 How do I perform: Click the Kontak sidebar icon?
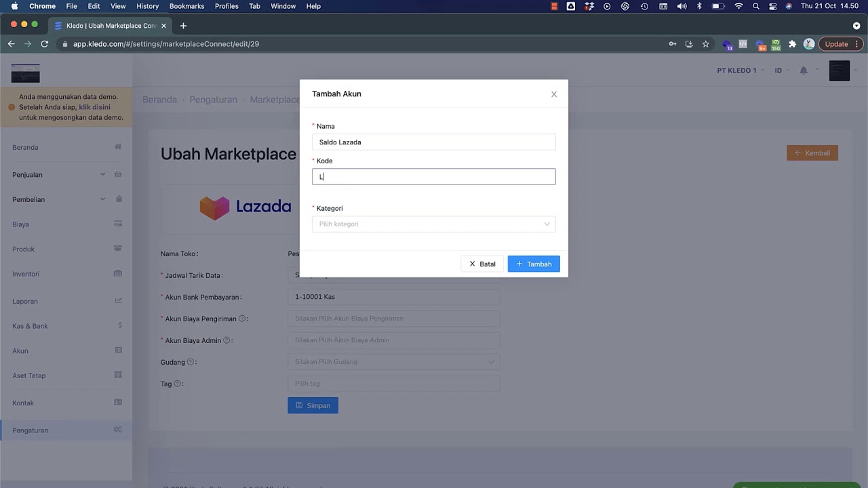pos(118,402)
